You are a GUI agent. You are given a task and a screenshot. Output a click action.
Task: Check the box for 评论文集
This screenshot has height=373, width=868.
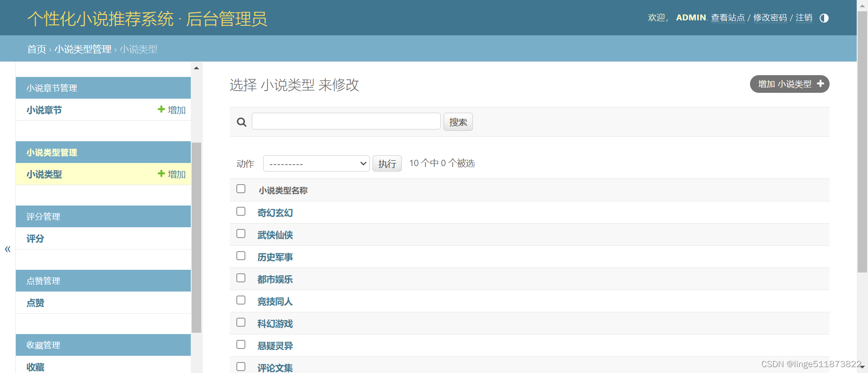tap(241, 367)
